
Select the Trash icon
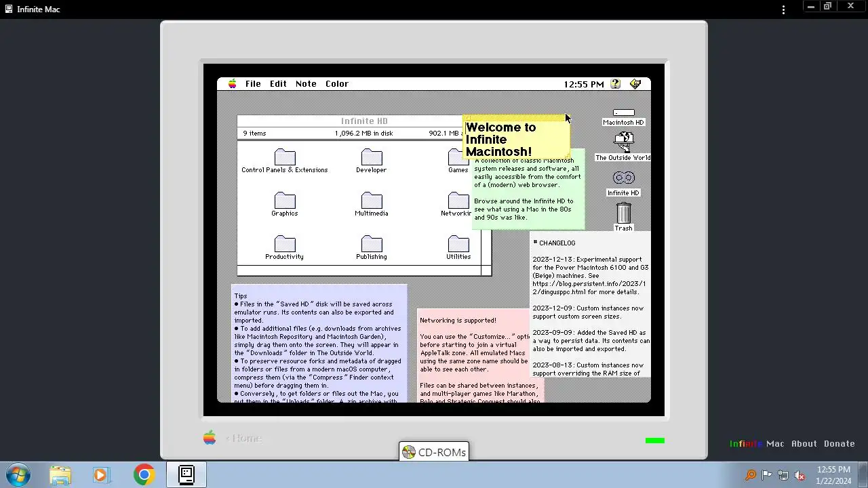click(623, 217)
